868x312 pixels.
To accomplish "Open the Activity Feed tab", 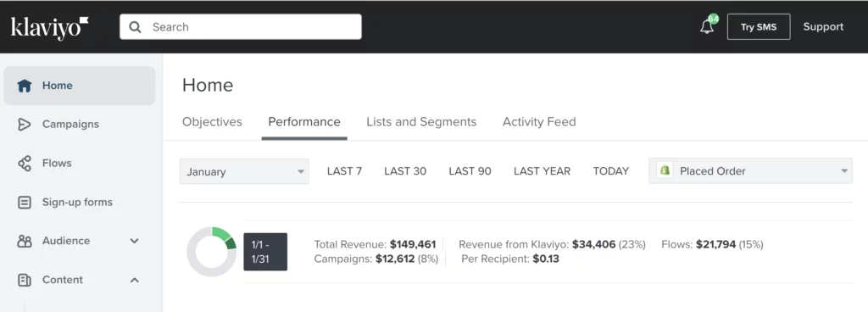I will (539, 122).
